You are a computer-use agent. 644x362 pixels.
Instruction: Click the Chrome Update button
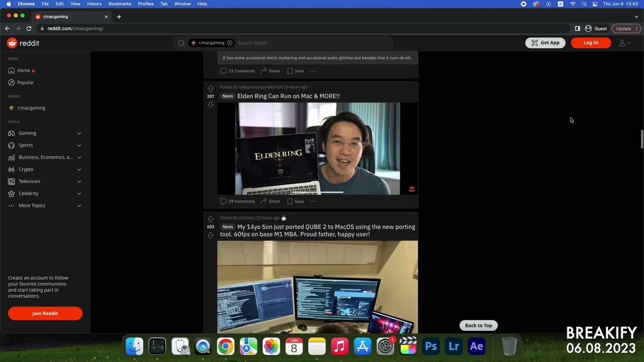[626, 29]
